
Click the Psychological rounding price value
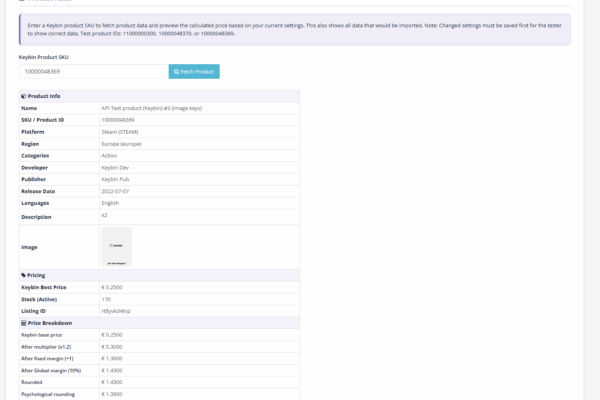(112, 394)
